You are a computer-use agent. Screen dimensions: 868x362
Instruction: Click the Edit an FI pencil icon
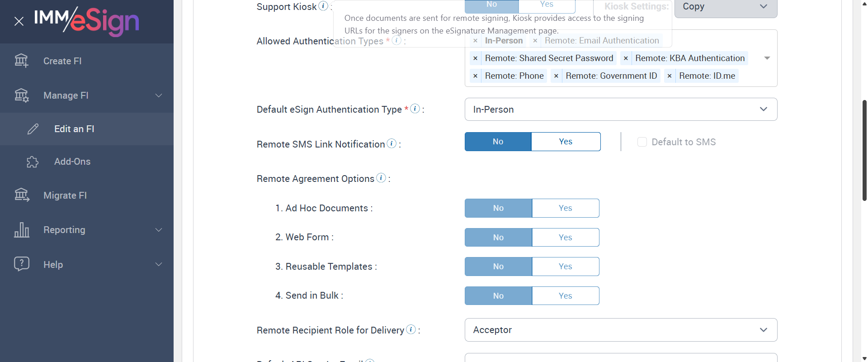point(33,129)
